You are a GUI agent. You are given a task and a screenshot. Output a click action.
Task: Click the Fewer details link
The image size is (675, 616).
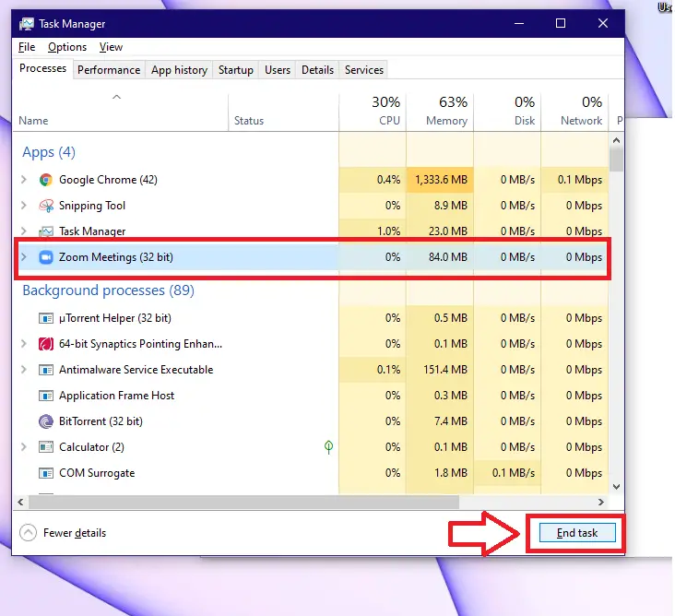pos(75,533)
